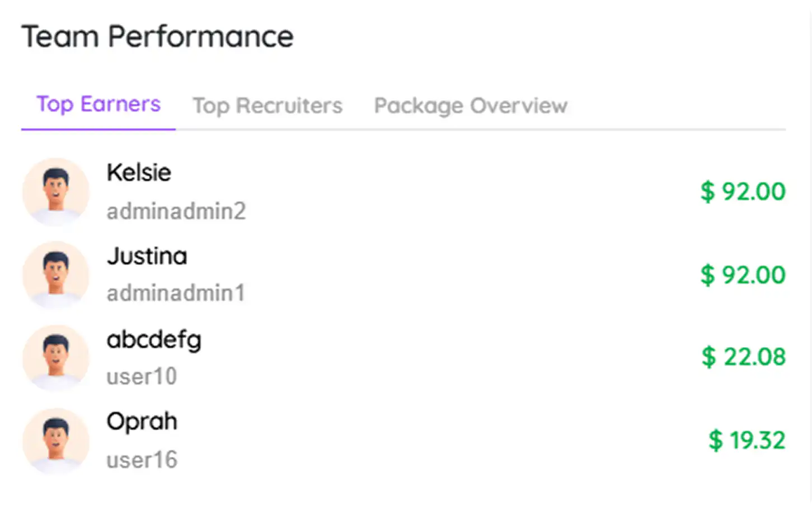The image size is (812, 514).
Task: Click abcdefg's profile avatar
Action: coord(55,358)
